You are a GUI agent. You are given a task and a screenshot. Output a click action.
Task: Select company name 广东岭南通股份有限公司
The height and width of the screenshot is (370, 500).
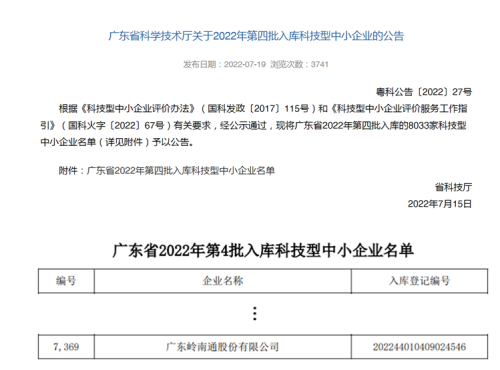pos(223,347)
